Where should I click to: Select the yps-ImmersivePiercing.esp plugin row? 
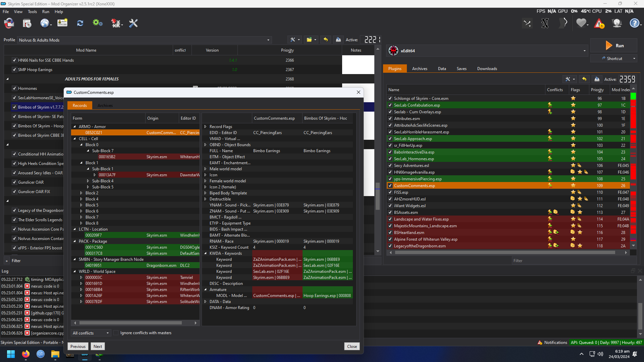coord(508,179)
